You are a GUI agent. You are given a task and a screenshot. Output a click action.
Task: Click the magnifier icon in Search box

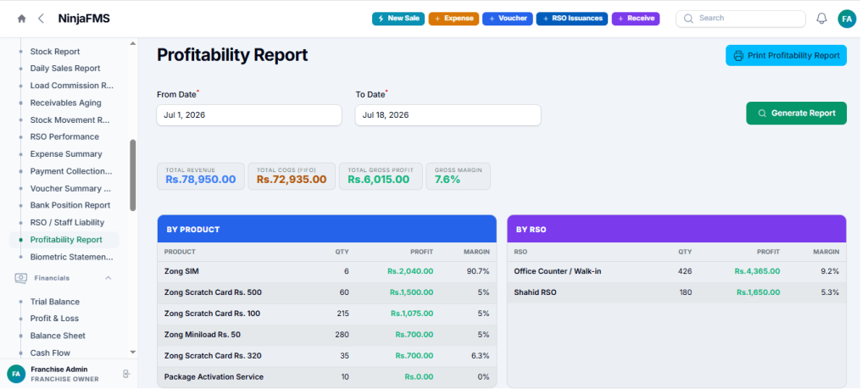point(688,19)
